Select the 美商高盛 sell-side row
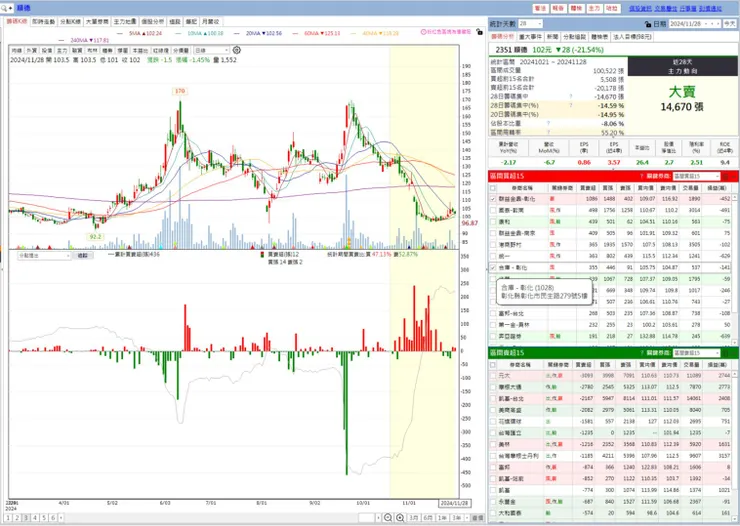This screenshot has height=526, width=740. pos(611,410)
